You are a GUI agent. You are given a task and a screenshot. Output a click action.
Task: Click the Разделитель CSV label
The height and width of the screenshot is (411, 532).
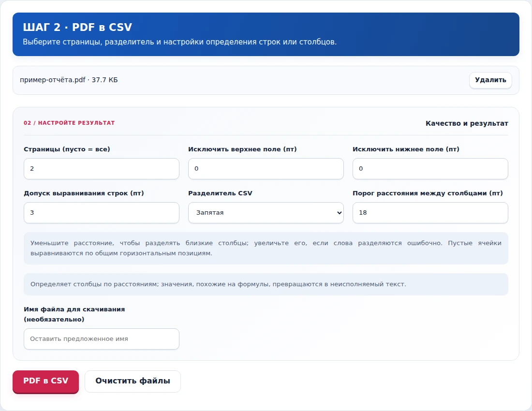click(x=220, y=193)
